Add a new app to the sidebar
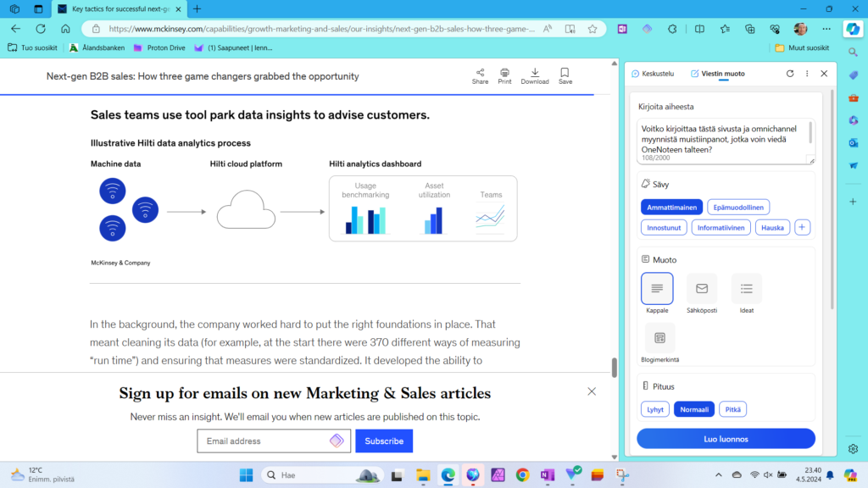Viewport: 868px width, 488px height. click(853, 202)
